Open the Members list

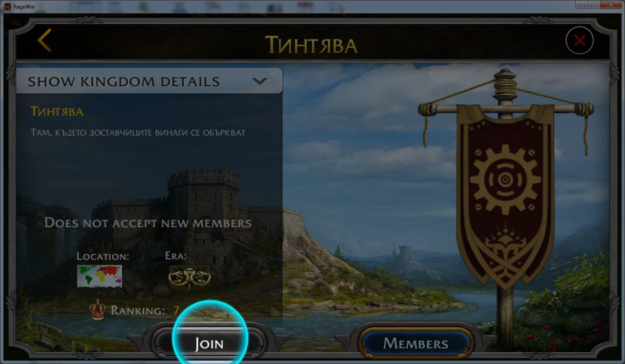click(416, 344)
